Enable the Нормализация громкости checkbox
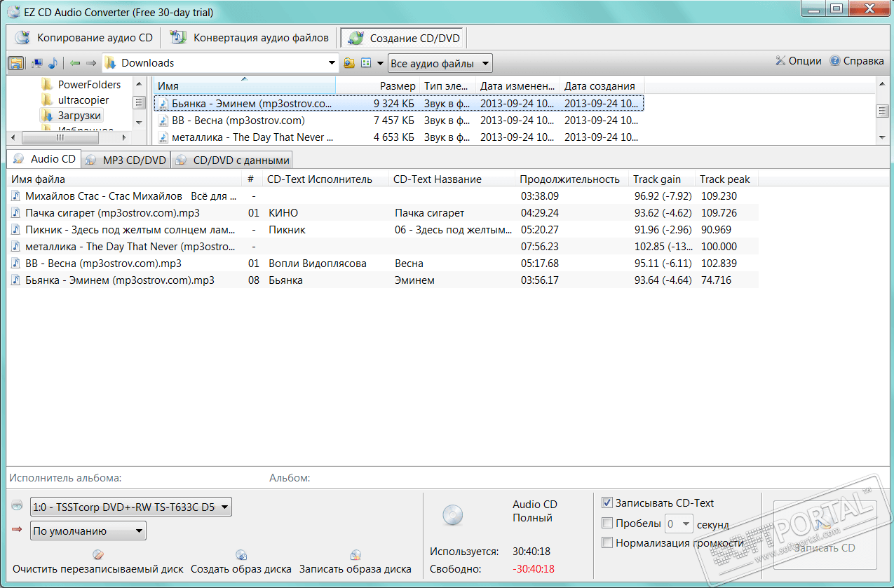This screenshot has width=894, height=588. (x=607, y=542)
